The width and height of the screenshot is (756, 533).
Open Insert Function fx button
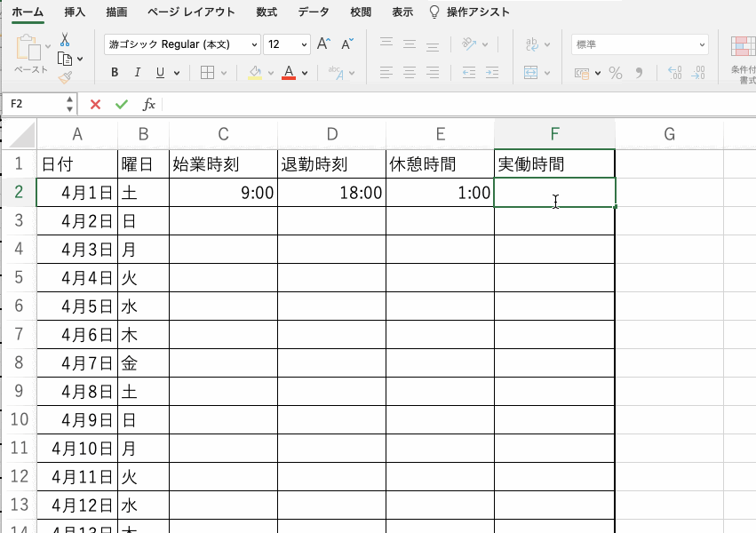(x=149, y=105)
